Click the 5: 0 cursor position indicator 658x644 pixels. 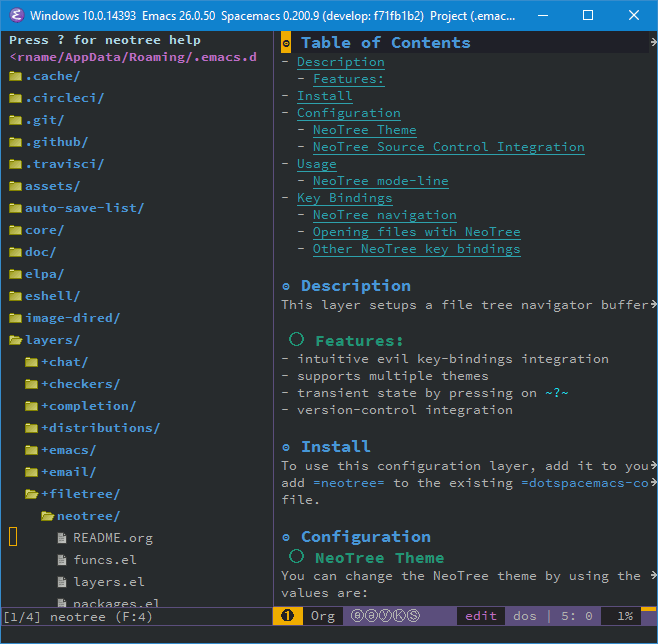pos(577,616)
